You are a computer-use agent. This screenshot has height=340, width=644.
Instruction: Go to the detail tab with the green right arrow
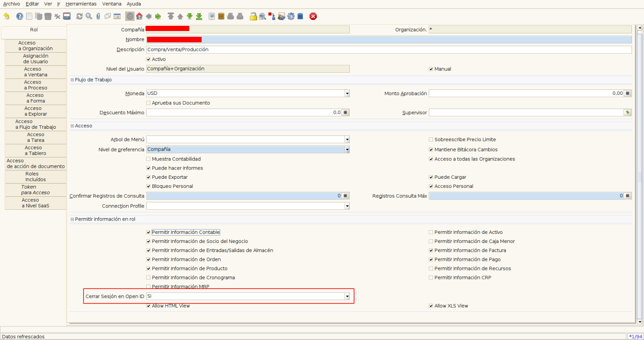[x=158, y=16]
